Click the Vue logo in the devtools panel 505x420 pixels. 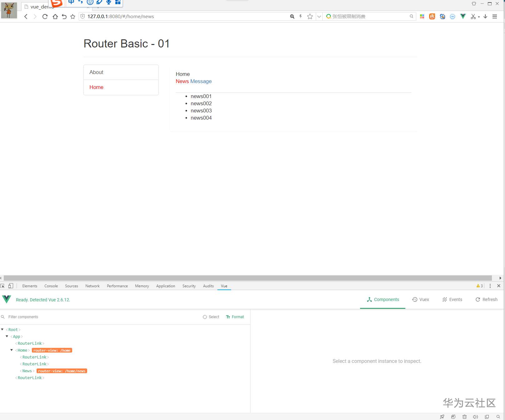(x=7, y=299)
